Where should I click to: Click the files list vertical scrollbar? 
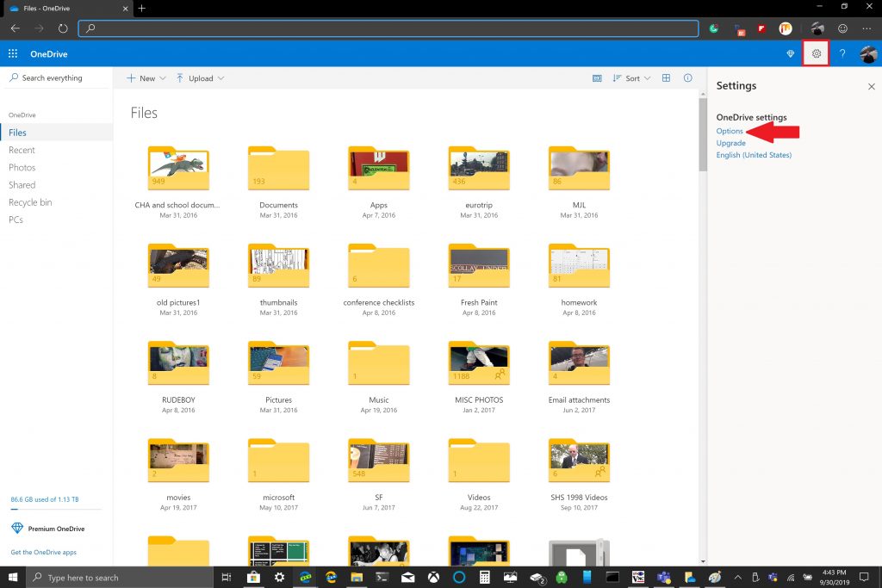[703, 135]
